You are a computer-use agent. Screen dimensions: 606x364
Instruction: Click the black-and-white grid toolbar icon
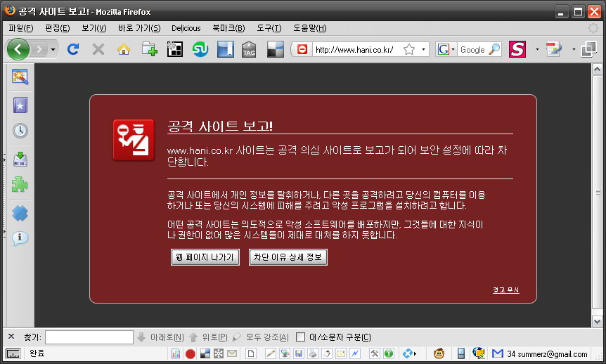[x=174, y=49]
